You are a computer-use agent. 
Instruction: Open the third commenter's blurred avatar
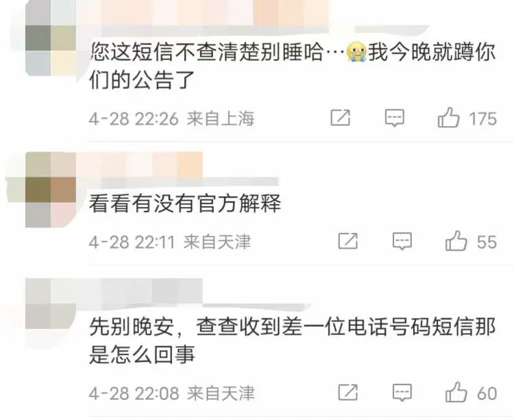point(51,304)
